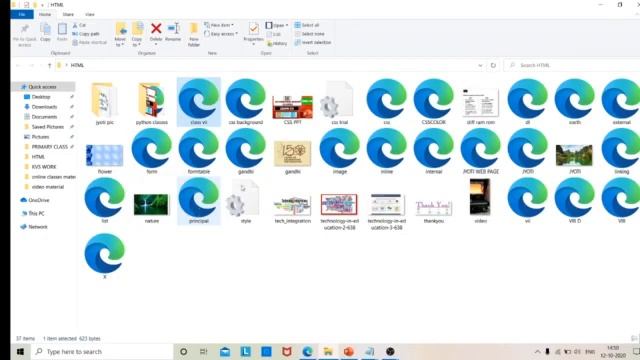Select the 'CSS PPT' presentation thumbnail
The height and width of the screenshot is (360, 640).
coord(293,108)
